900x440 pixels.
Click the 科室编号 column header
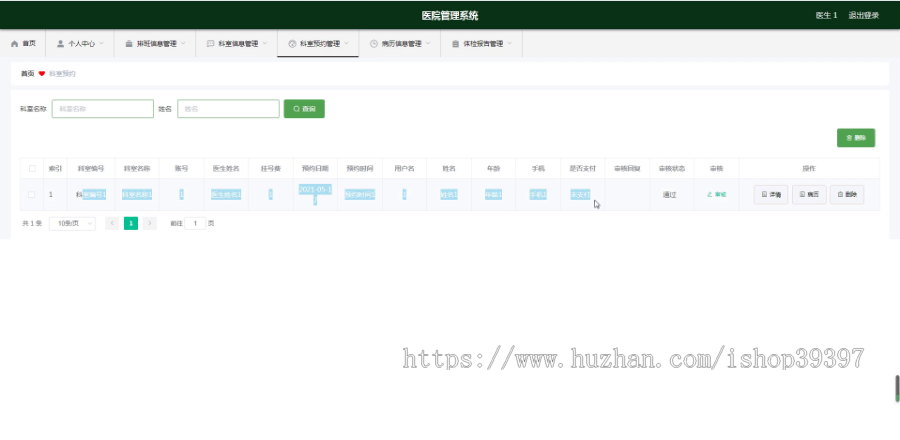tap(91, 169)
